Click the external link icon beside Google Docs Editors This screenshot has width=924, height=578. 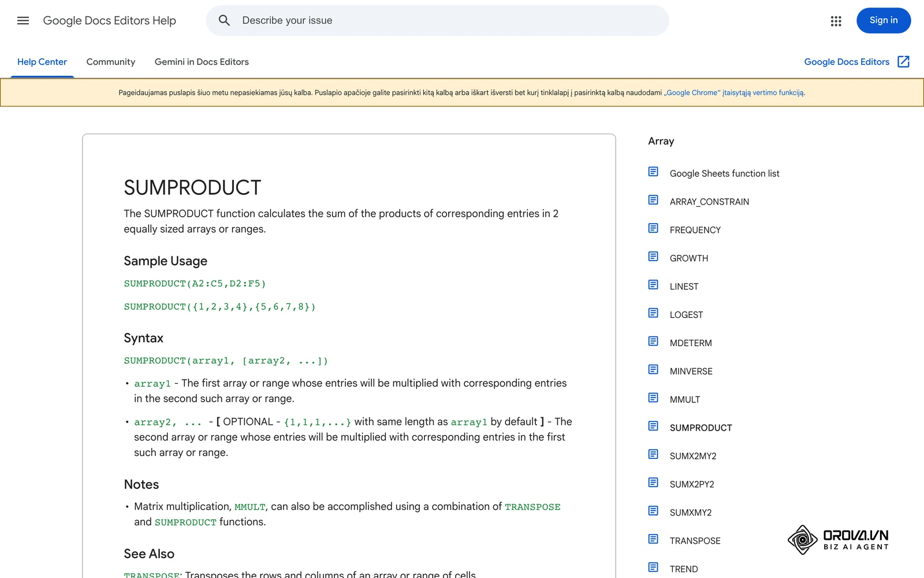904,62
